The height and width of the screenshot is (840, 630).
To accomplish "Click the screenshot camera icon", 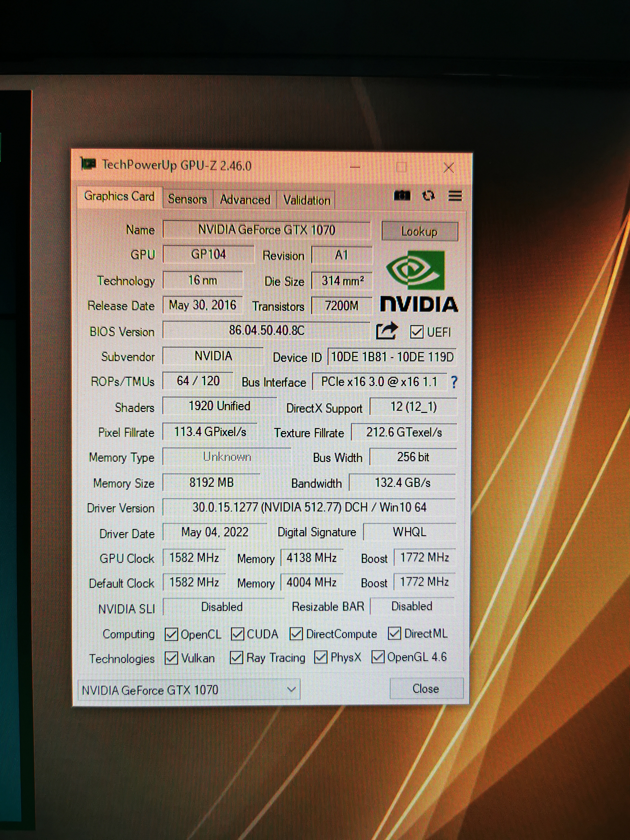I will 402,195.
